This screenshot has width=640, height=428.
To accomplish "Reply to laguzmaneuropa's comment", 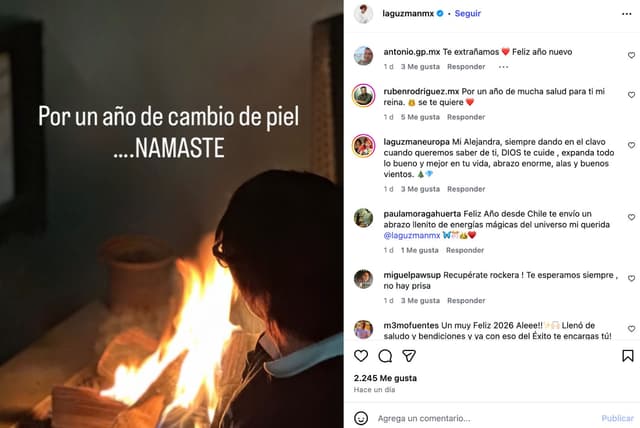I will [x=466, y=189].
